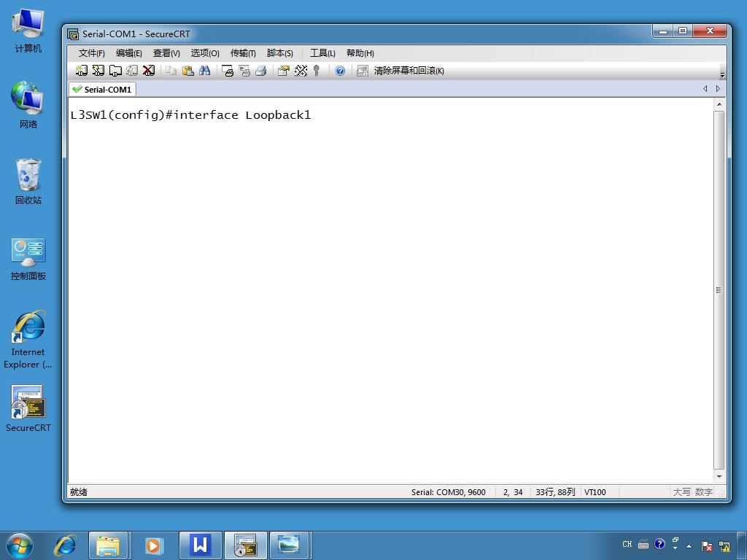The height and width of the screenshot is (560, 747).
Task: Click the language bar options arrow
Action: (x=675, y=548)
